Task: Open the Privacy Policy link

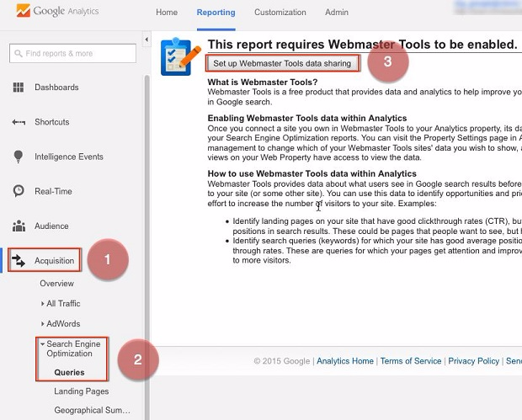Action: tap(474, 361)
